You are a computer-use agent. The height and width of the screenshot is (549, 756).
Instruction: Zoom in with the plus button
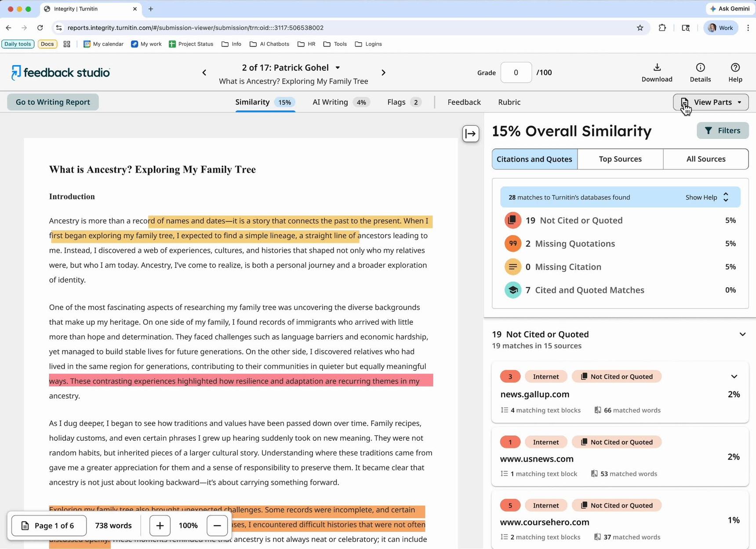click(160, 525)
